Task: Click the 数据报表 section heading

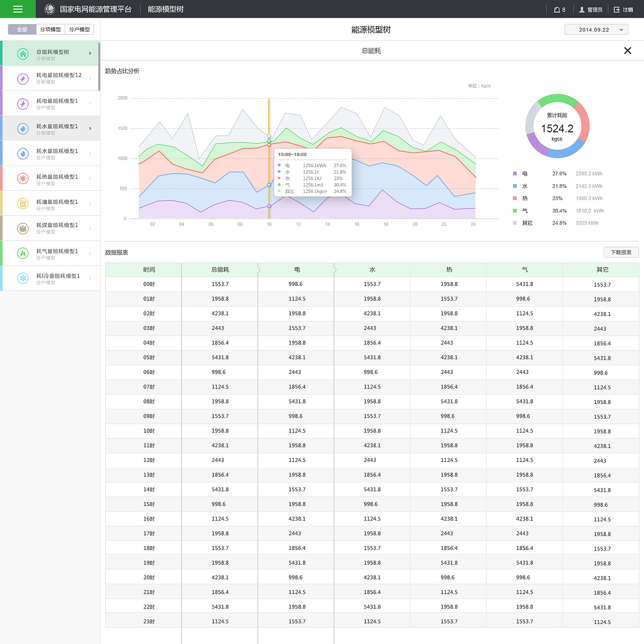Action: pyautogui.click(x=117, y=253)
